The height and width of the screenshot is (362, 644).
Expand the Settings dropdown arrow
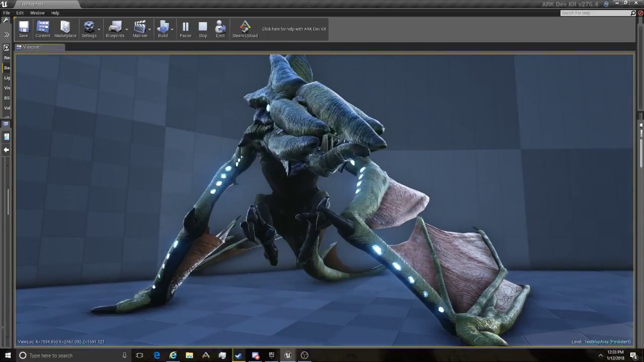click(x=99, y=29)
